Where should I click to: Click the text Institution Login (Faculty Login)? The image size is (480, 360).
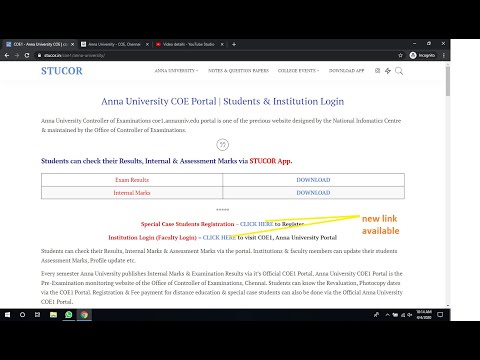pos(152,237)
